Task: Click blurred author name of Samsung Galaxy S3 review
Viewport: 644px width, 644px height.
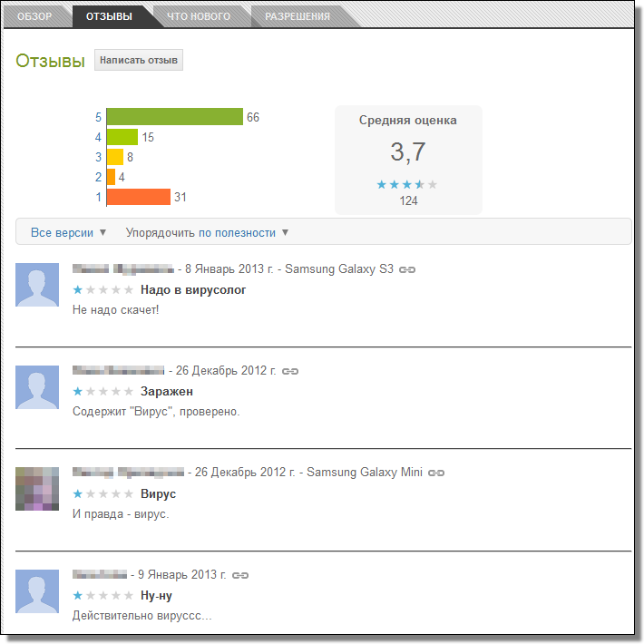Action: 123,269
